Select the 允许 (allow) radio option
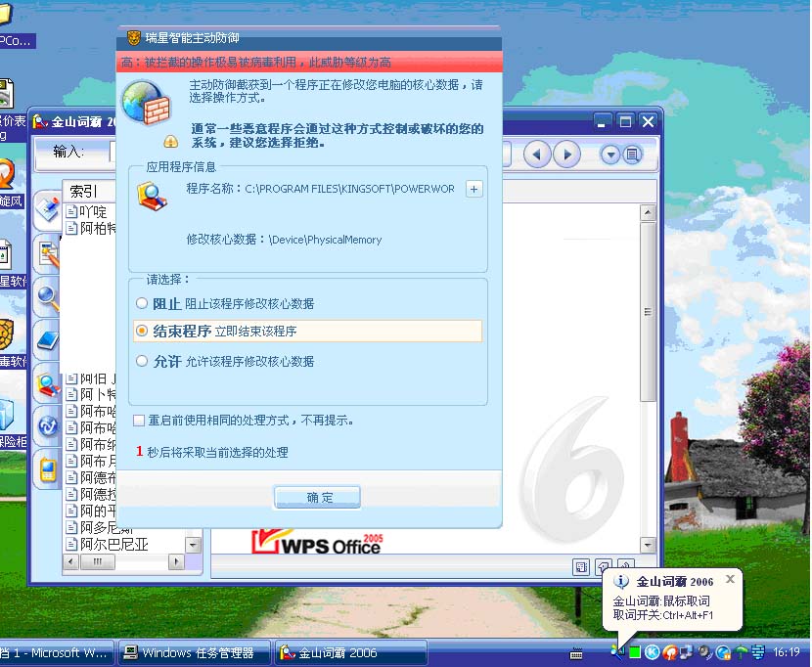 [142, 361]
